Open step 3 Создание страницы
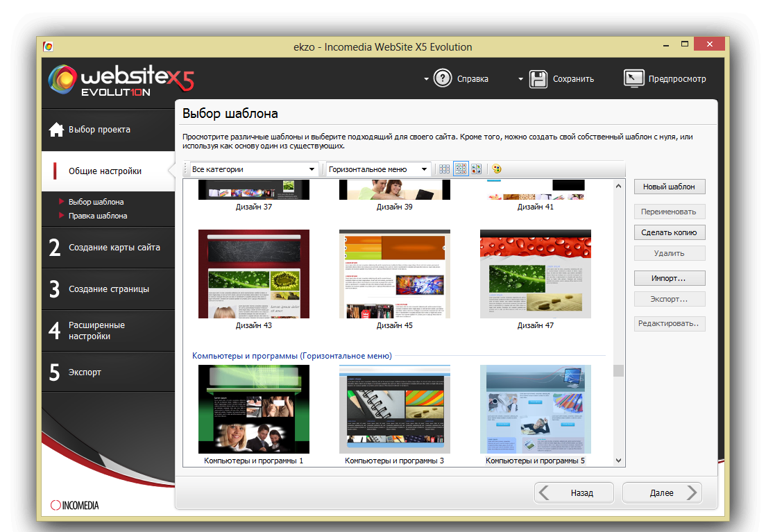 [x=108, y=289]
